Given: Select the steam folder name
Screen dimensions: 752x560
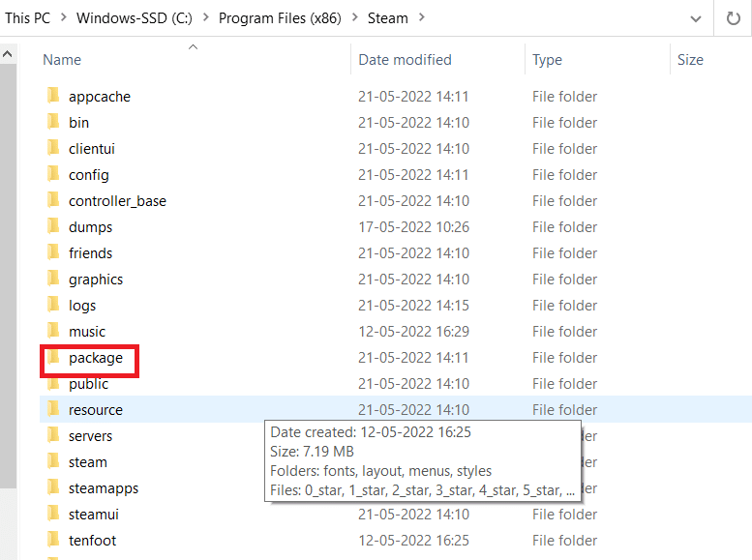Looking at the screenshot, I should click(88, 462).
